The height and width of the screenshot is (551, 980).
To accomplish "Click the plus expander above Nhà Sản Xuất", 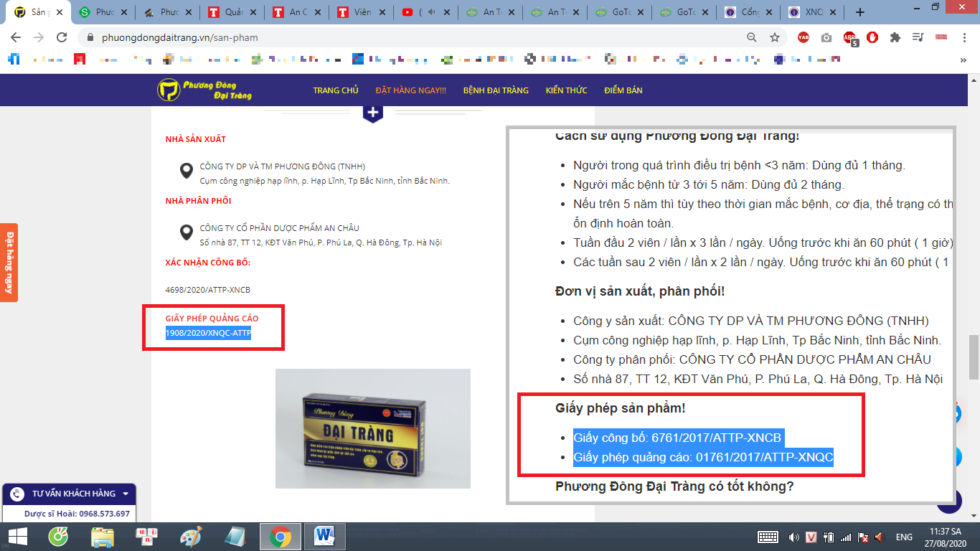I will pos(372,113).
